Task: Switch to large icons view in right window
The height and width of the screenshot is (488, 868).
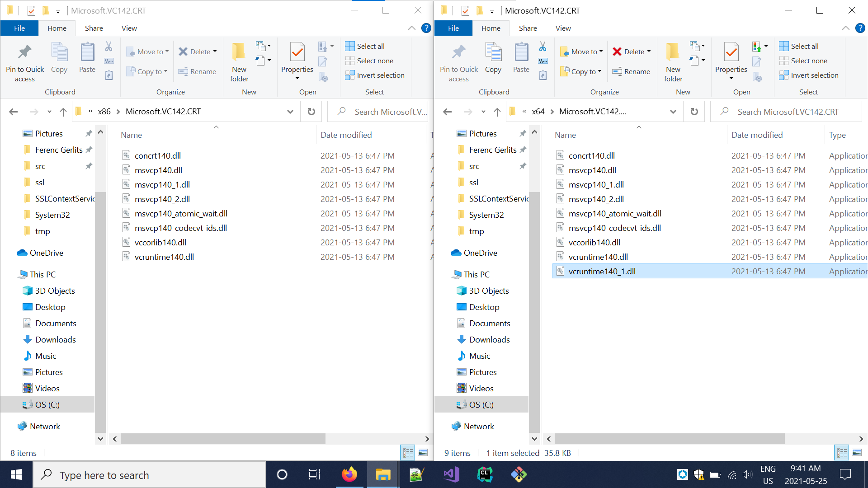Action: [x=857, y=453]
